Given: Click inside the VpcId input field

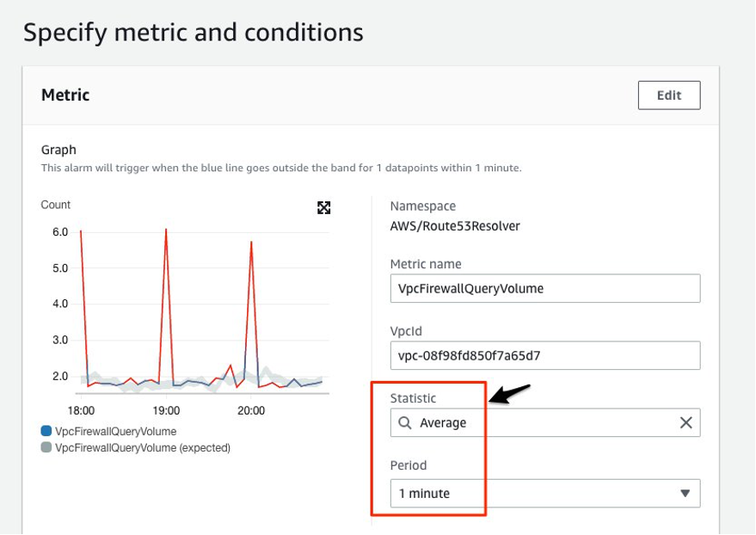Looking at the screenshot, I should point(545,354).
